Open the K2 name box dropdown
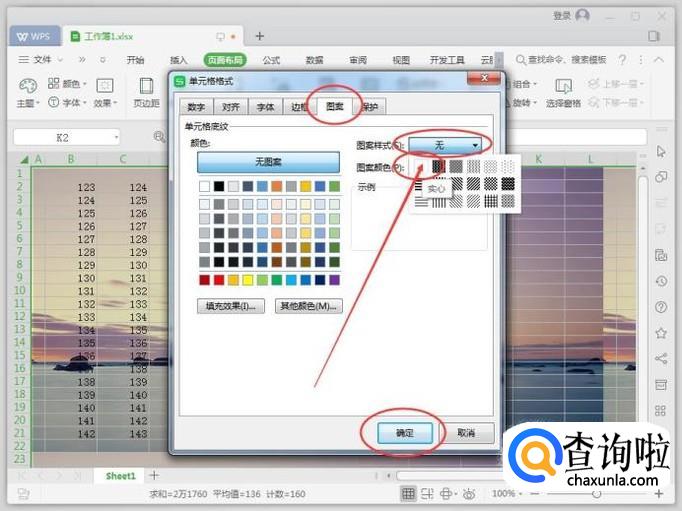 [116, 137]
